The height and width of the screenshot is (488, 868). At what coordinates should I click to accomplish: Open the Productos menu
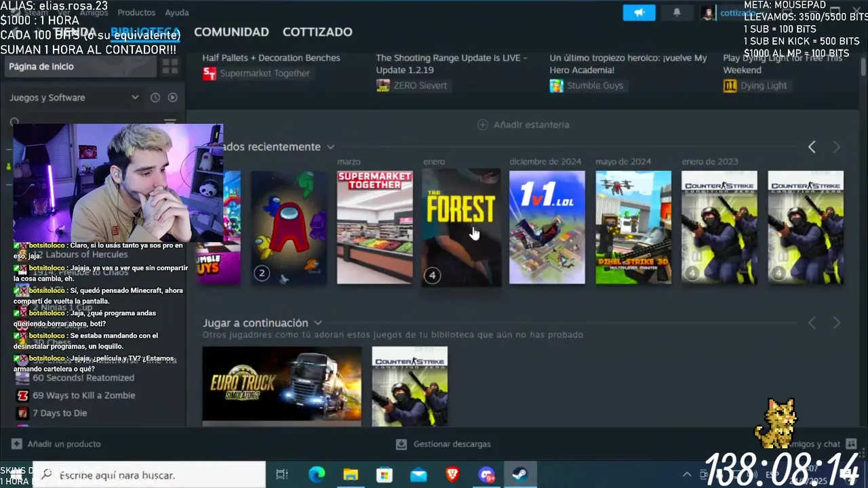point(136,12)
